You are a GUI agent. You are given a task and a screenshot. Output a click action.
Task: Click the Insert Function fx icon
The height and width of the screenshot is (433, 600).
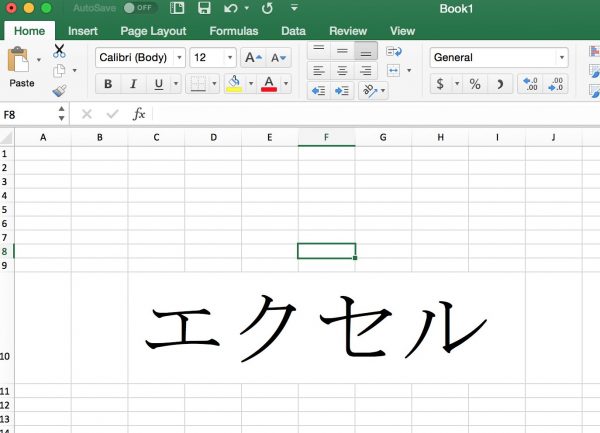click(x=139, y=114)
